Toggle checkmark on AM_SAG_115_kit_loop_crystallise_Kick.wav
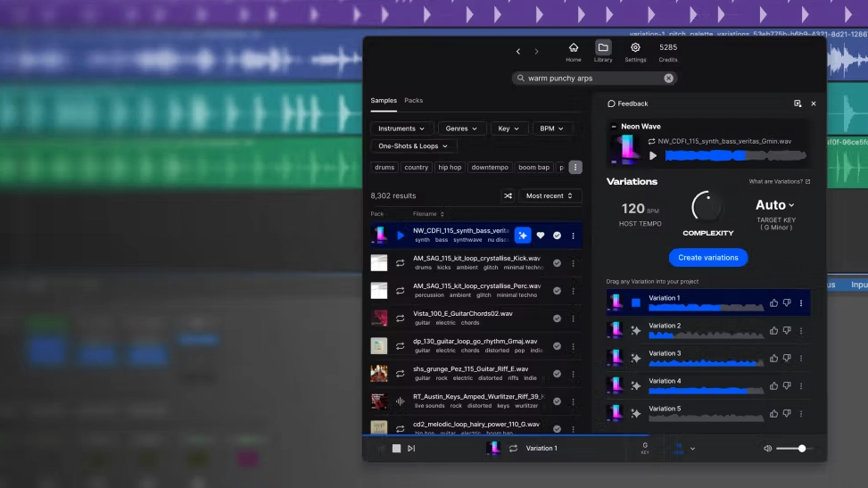Image resolution: width=868 pixels, height=488 pixels. [x=557, y=263]
